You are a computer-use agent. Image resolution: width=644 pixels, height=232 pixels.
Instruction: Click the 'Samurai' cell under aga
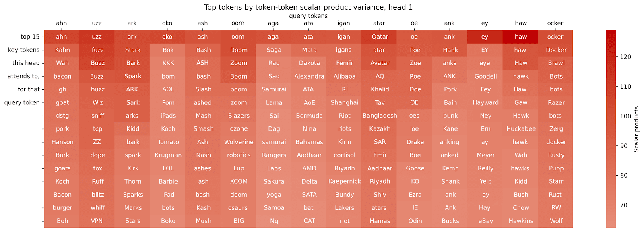pos(273,89)
